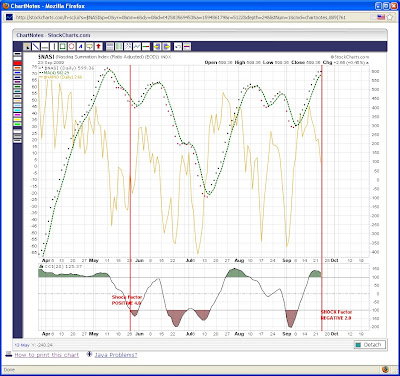This screenshot has height=376, width=400.
Task: Click the yellow left arrow toolbar icon
Action: coord(157,46)
